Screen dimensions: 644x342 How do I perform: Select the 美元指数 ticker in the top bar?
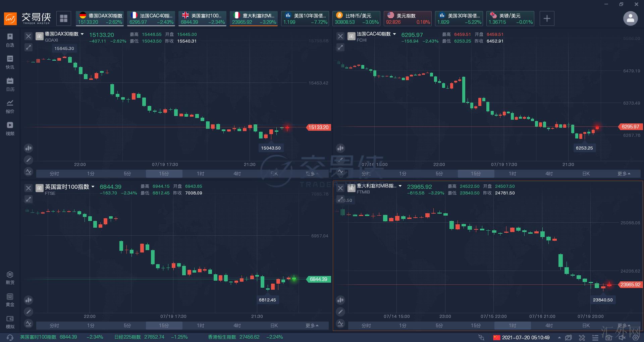(x=408, y=18)
